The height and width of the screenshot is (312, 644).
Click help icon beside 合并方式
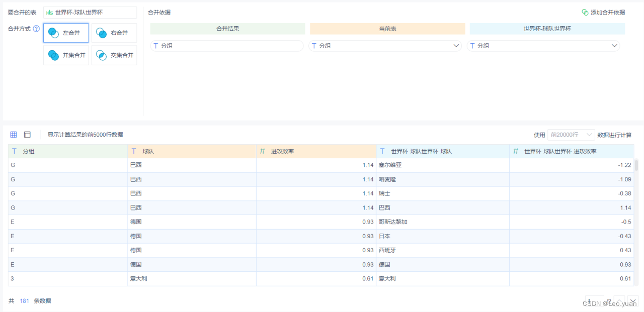point(36,29)
